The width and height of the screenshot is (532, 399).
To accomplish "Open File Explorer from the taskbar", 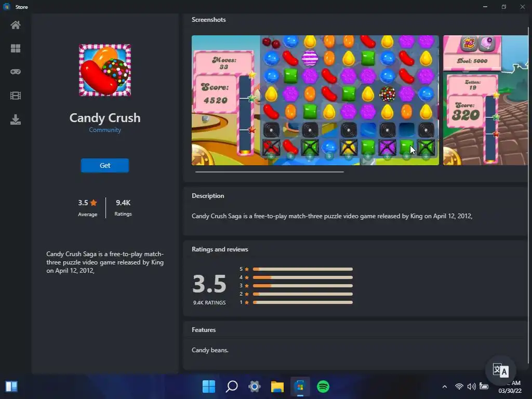I will (x=277, y=387).
